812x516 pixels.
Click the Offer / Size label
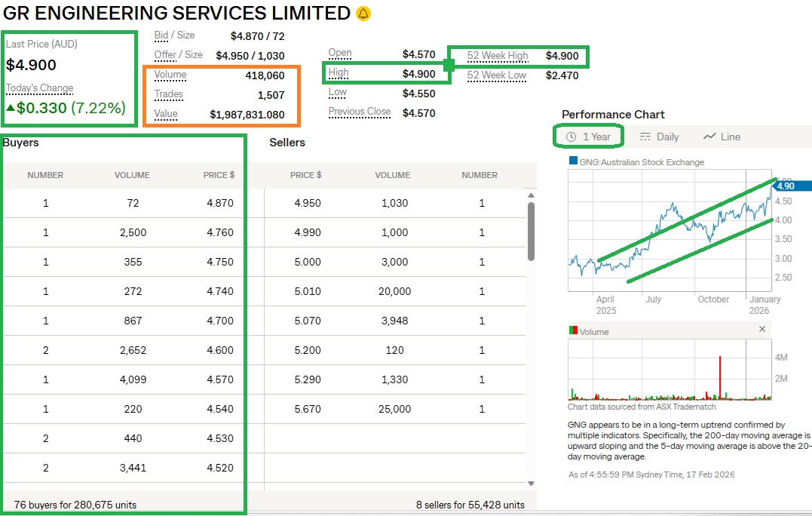coord(178,54)
